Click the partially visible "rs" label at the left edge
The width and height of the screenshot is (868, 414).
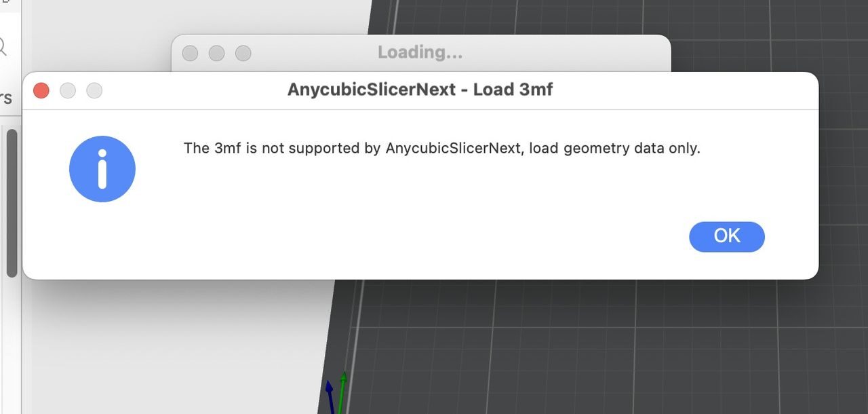pyautogui.click(x=6, y=98)
